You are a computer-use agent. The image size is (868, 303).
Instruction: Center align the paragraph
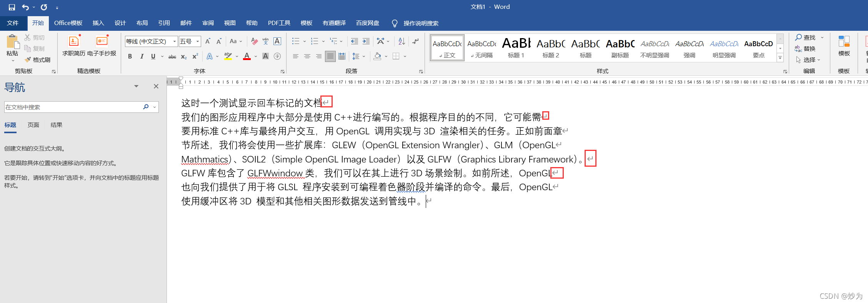(x=307, y=57)
